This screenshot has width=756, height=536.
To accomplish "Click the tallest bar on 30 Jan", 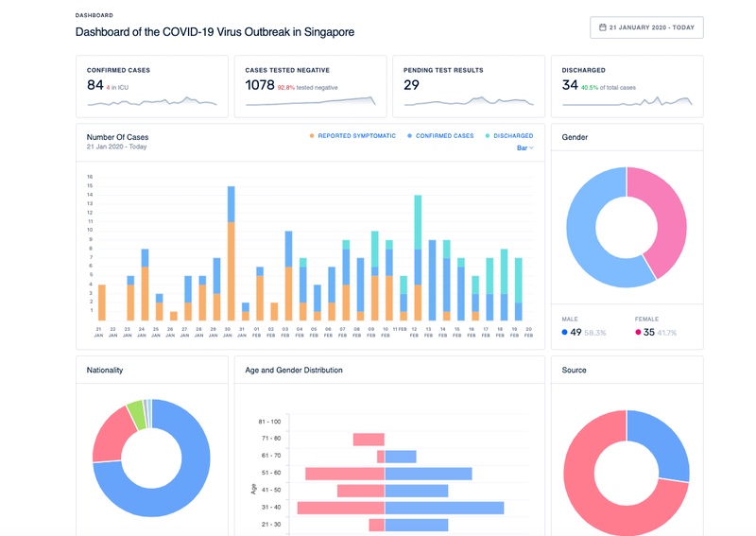I will click(231, 253).
